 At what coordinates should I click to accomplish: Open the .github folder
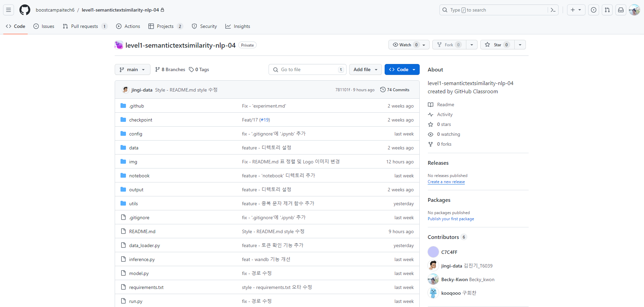point(136,106)
